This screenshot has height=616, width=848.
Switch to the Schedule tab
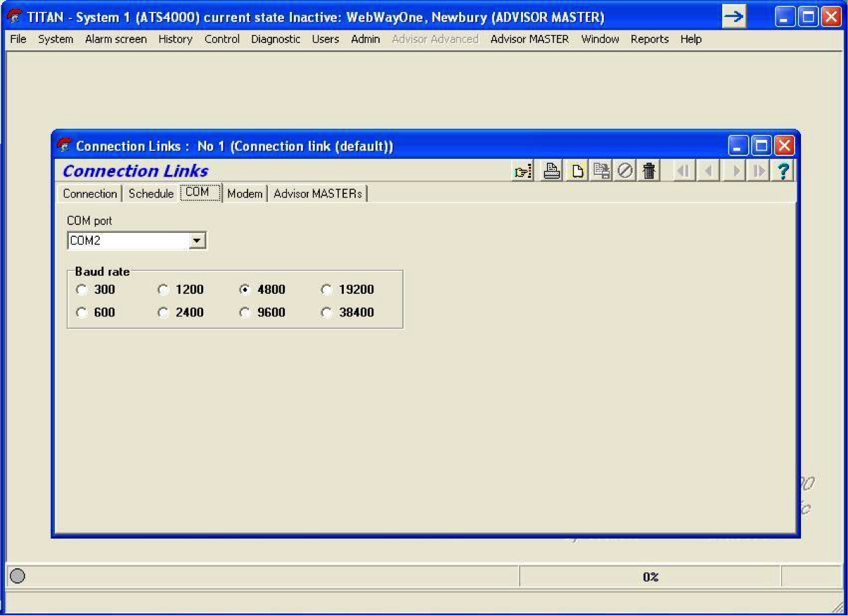coord(150,193)
